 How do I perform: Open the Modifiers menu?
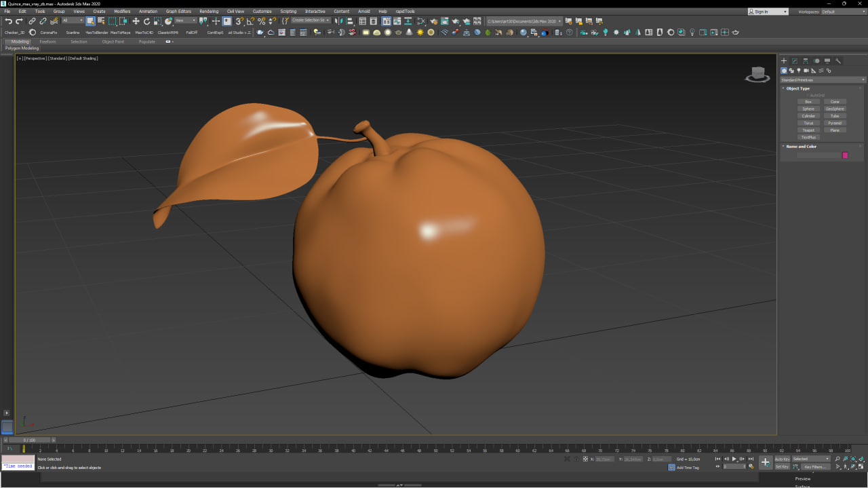pyautogui.click(x=122, y=12)
